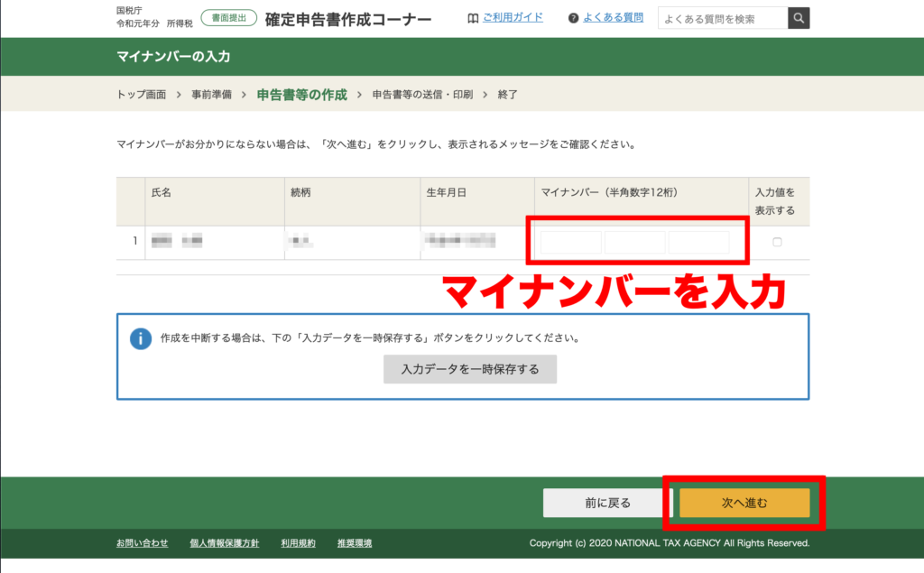Select 事前準備 step in the breadcrumb
The width and height of the screenshot is (924, 573).
(x=211, y=95)
